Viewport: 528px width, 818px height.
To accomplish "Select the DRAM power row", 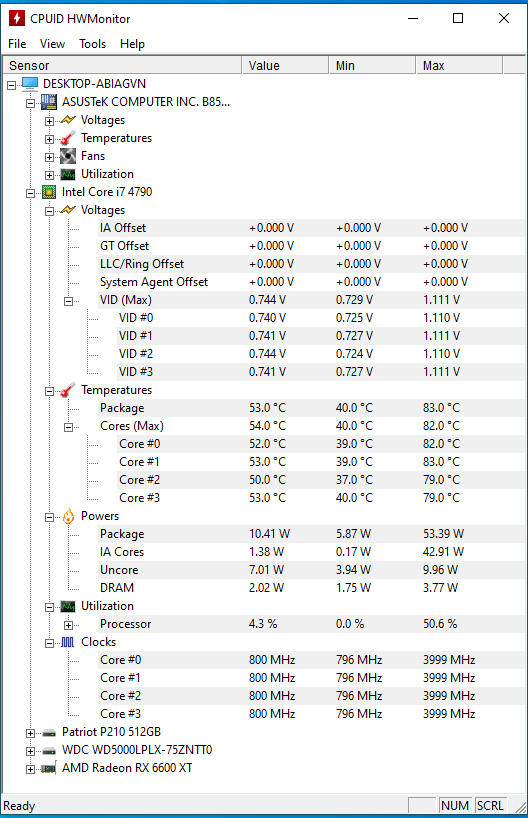I will click(311, 588).
